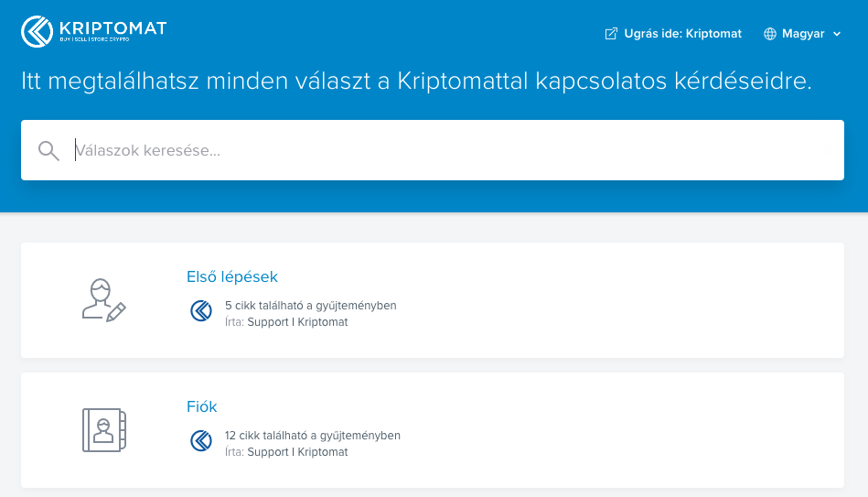
Task: Expand language list via chevron arrow
Action: pyautogui.click(x=837, y=34)
